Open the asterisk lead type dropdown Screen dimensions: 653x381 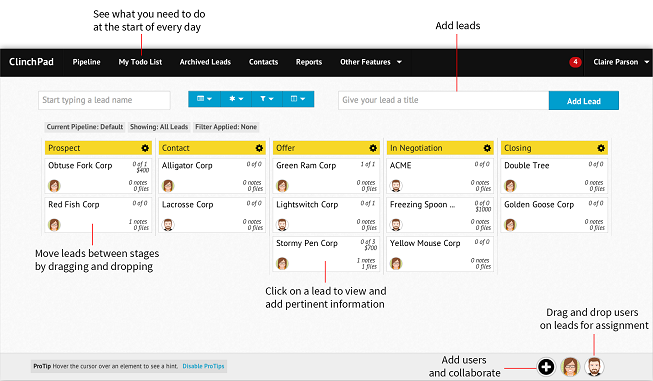click(236, 99)
